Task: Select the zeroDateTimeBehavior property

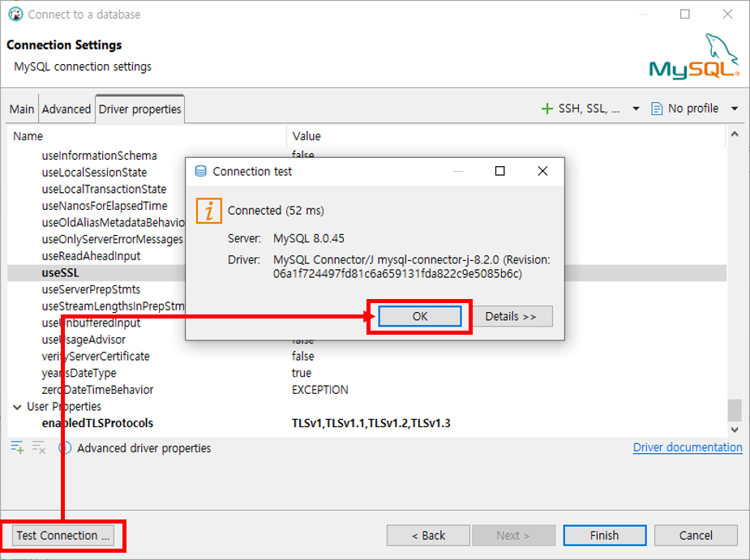Action: click(97, 391)
